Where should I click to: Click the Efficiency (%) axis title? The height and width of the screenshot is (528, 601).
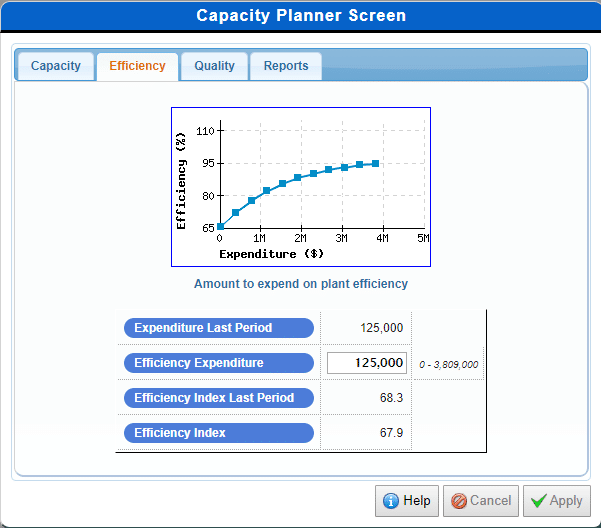[x=181, y=180]
